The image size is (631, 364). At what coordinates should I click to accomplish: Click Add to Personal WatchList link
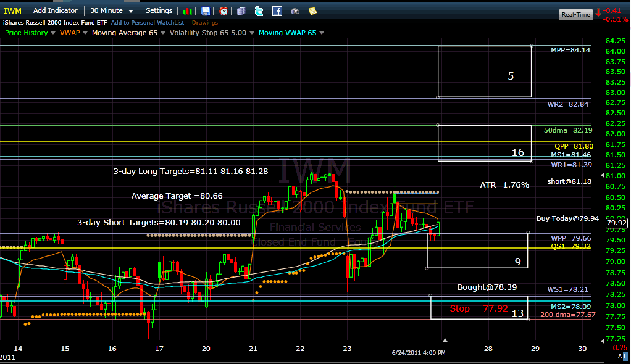click(148, 23)
